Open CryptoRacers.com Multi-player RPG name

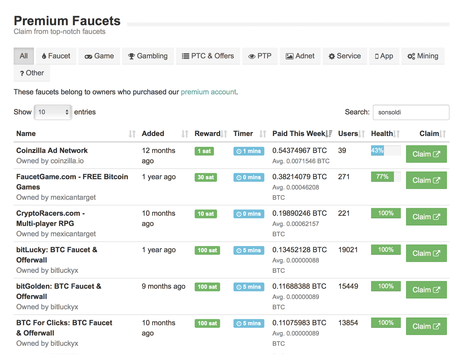50,218
